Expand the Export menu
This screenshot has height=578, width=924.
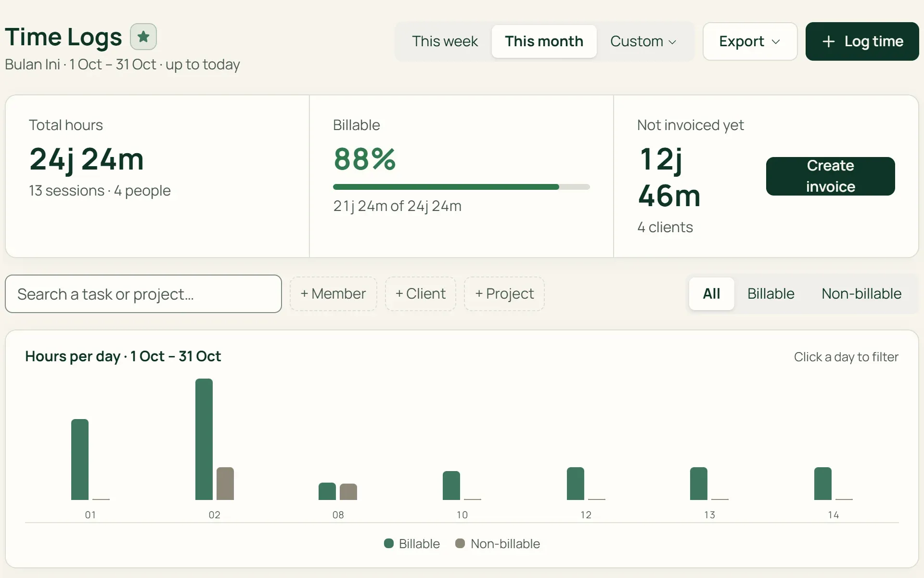pyautogui.click(x=750, y=41)
